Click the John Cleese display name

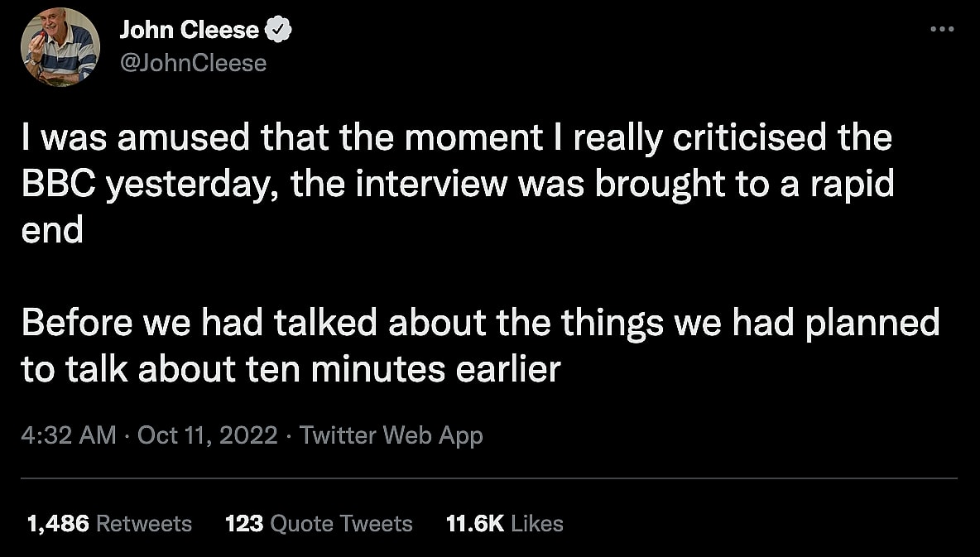click(x=189, y=31)
